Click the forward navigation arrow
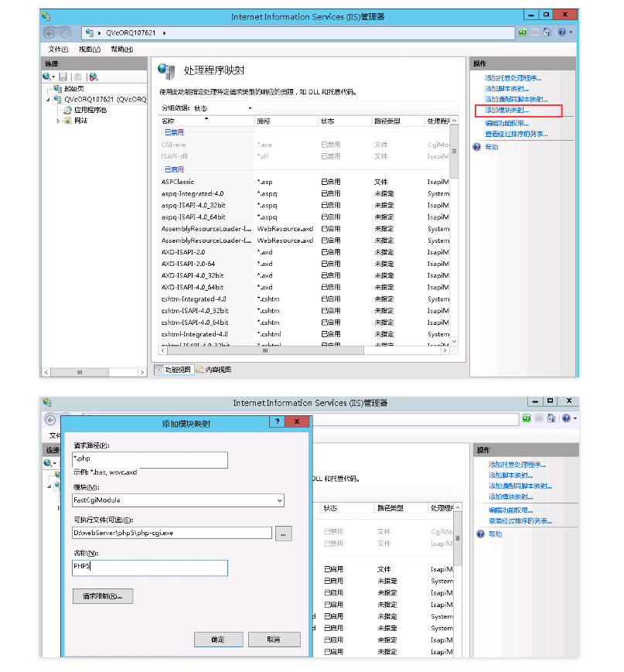 tap(66, 32)
